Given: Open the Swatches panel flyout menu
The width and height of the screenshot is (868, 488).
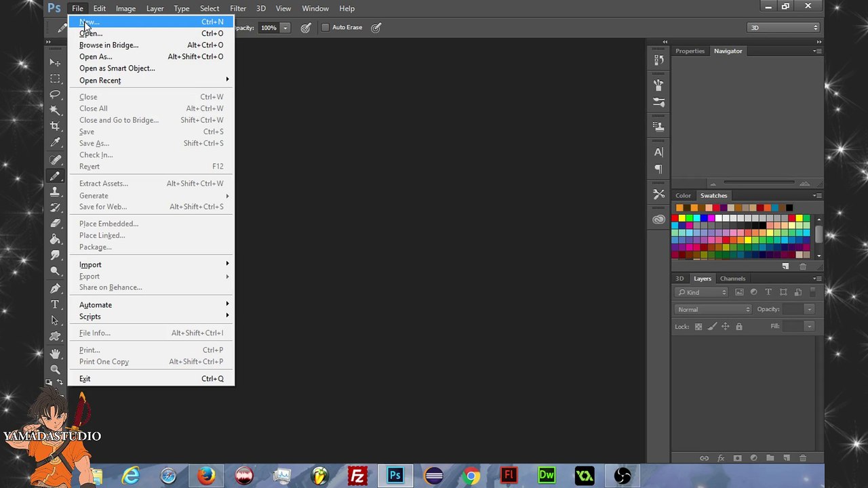Looking at the screenshot, I should pyautogui.click(x=817, y=196).
